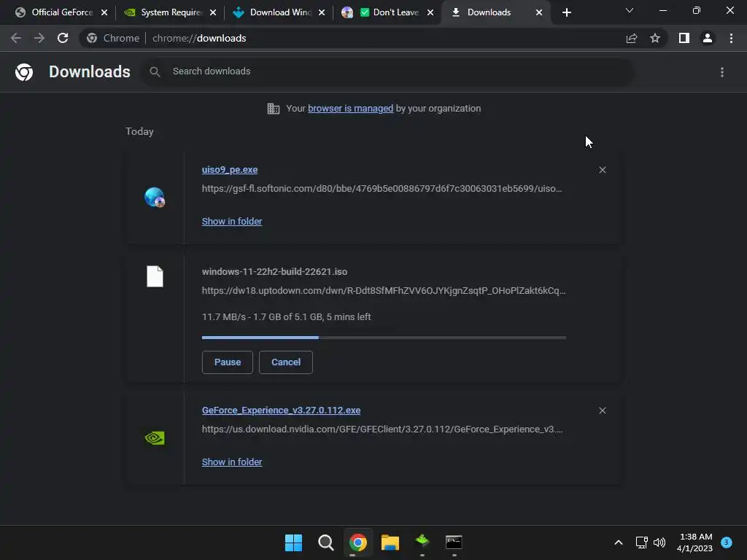This screenshot has height=560, width=747.
Task: Cancel the Windows 11 ISO download
Action: (x=286, y=362)
